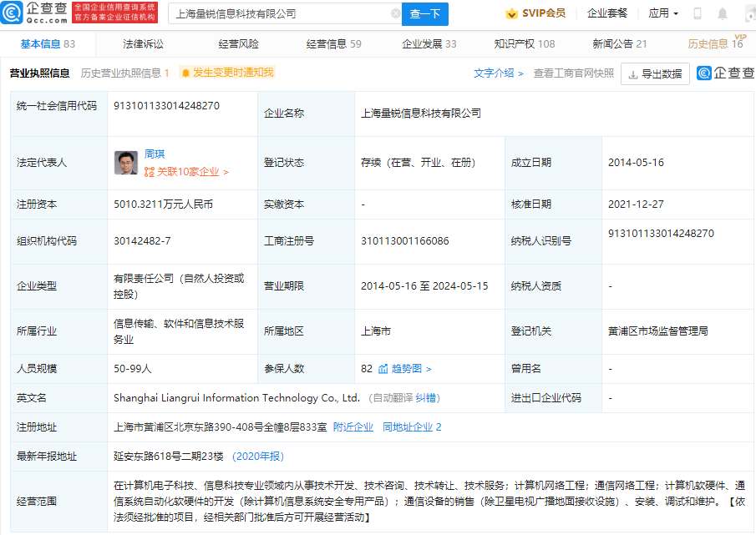Click the SVIP会员 crown icon
Image resolution: width=756 pixels, height=535 pixels.
(511, 13)
